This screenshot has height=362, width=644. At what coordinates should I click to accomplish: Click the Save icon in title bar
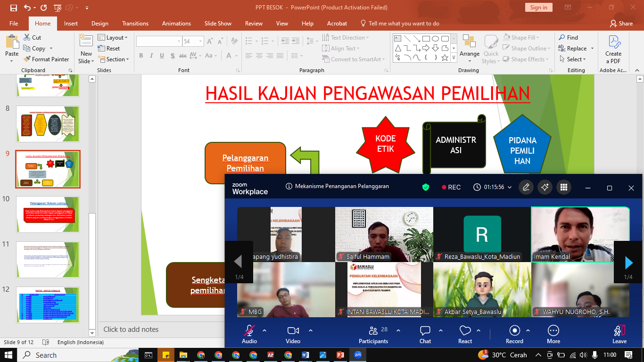tap(13, 8)
